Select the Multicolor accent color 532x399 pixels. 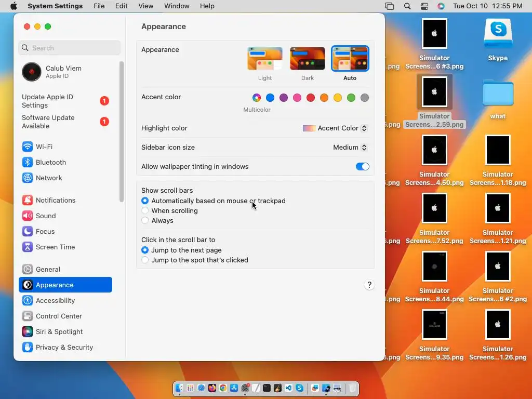tap(257, 98)
